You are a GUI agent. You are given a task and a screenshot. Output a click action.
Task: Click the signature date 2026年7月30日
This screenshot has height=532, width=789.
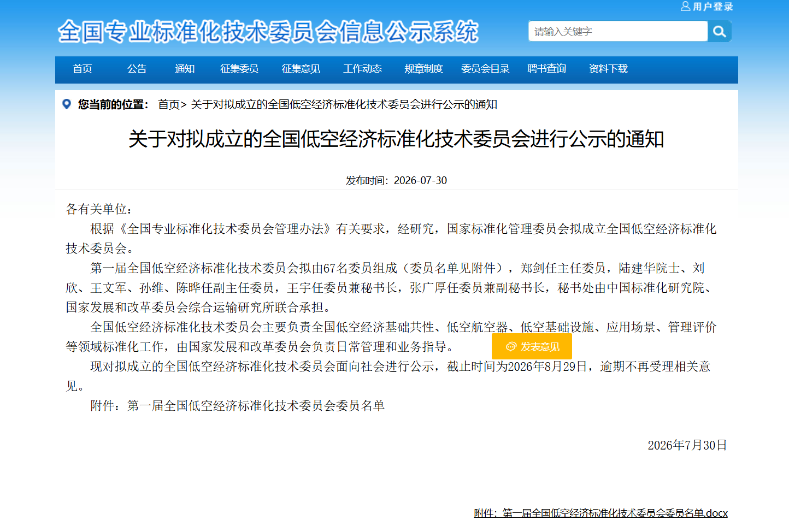(687, 445)
